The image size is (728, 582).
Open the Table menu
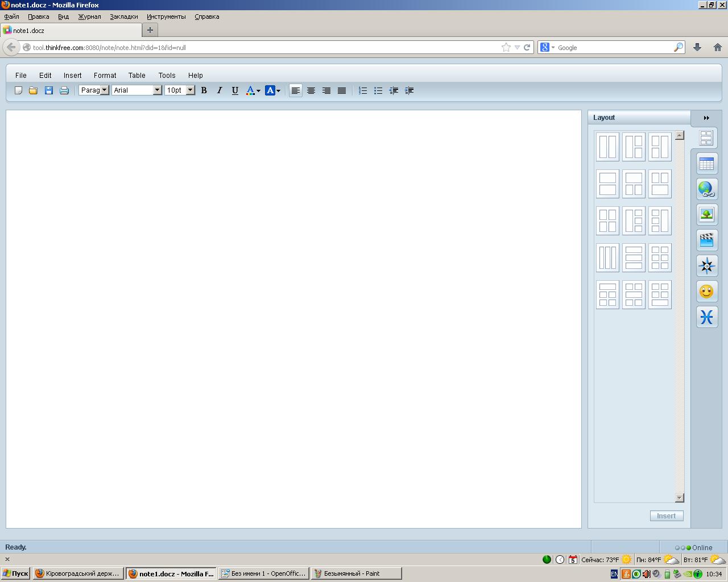(x=137, y=75)
